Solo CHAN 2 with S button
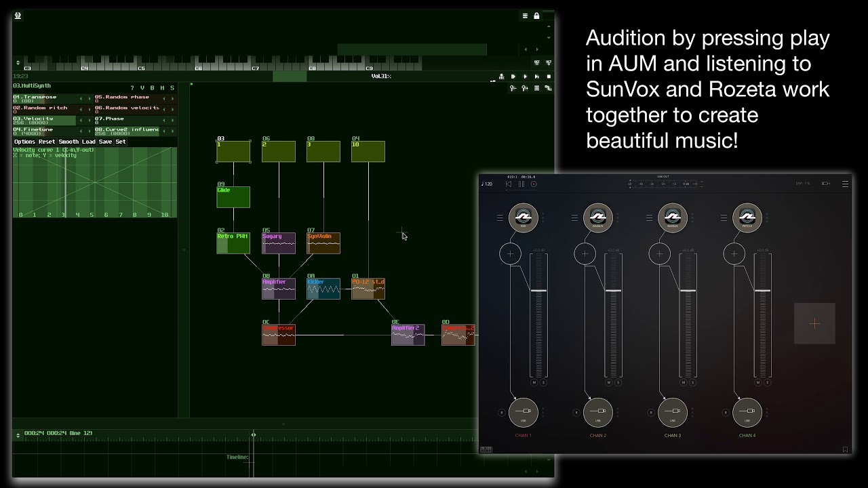 pos(618,383)
